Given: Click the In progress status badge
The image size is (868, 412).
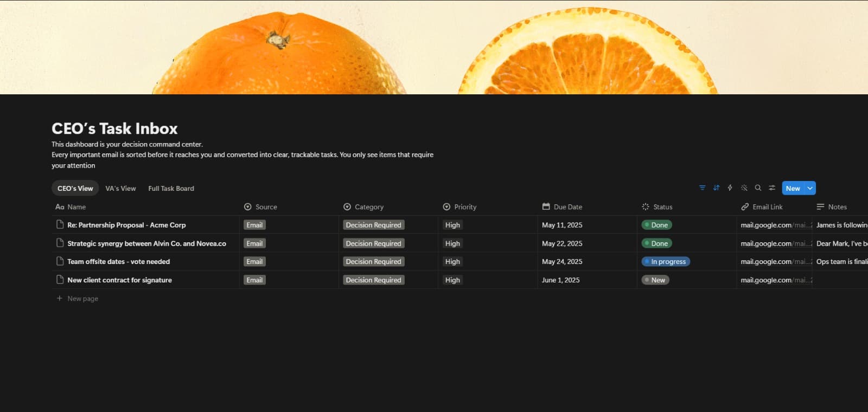Looking at the screenshot, I should coord(666,261).
